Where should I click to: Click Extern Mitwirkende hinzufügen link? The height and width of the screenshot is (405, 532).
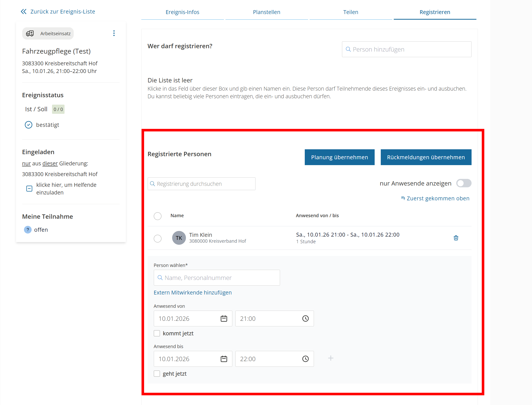(x=193, y=292)
